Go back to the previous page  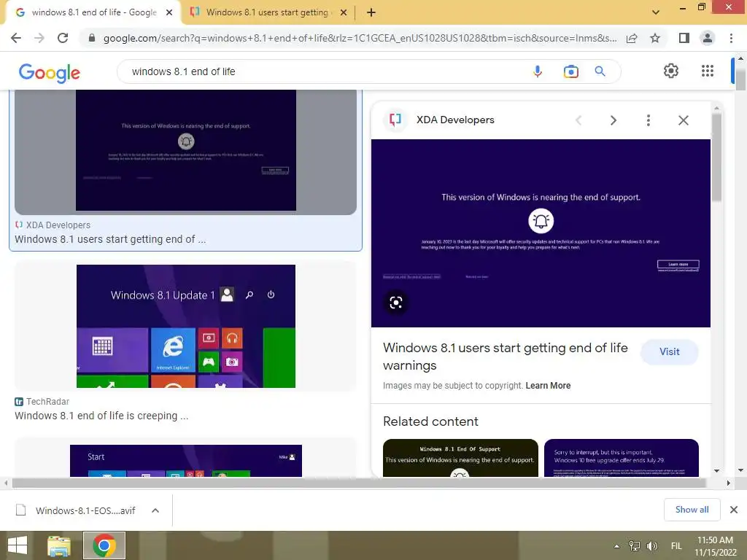pos(16,38)
